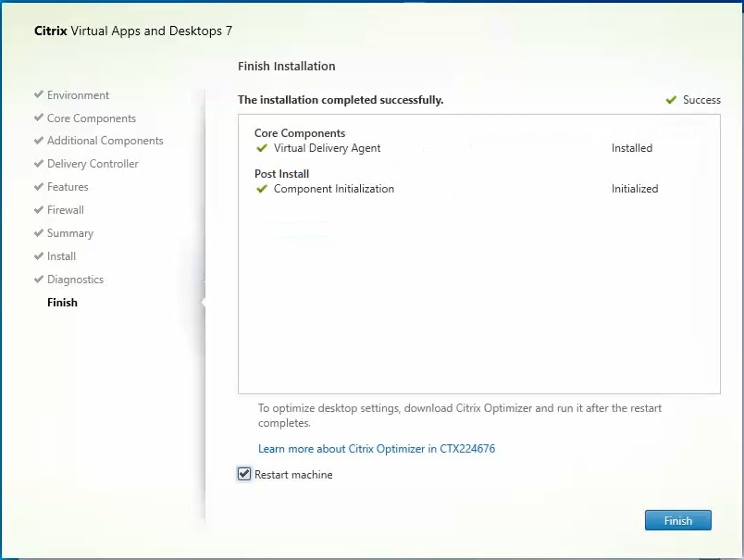Click the green check next to Additional Components

(37, 141)
